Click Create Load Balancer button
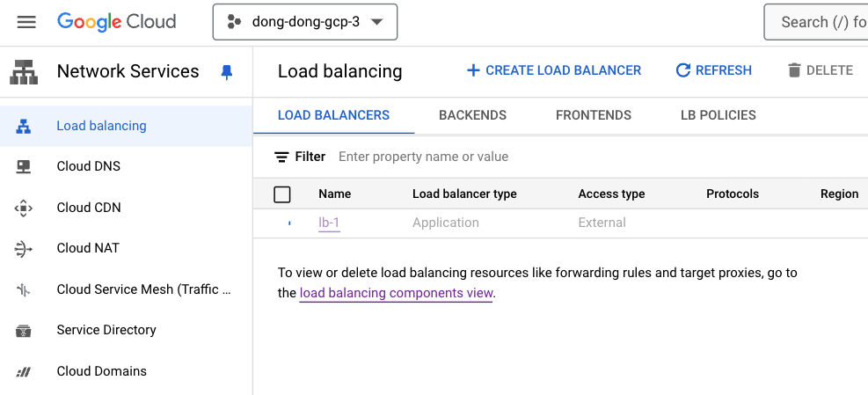This screenshot has height=395, width=868. (553, 70)
